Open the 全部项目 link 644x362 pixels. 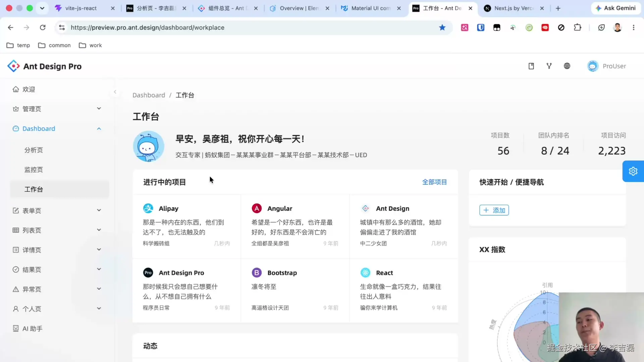[434, 182]
